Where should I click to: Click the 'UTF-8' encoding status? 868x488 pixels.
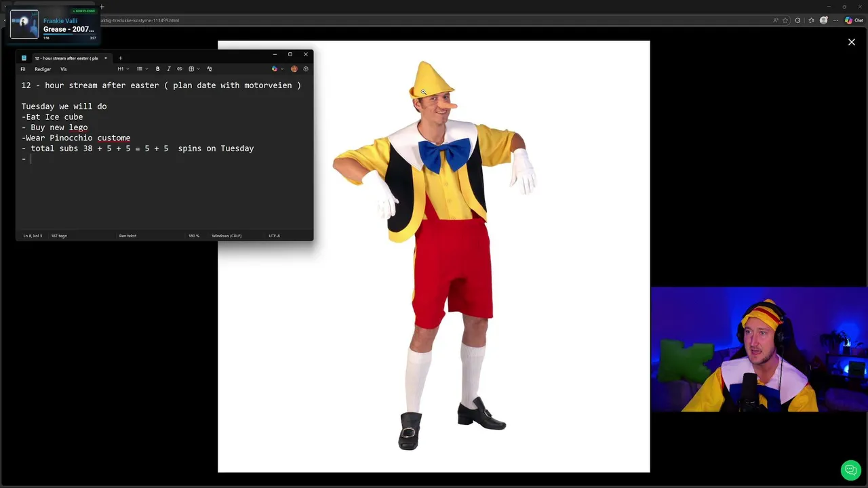click(x=274, y=236)
